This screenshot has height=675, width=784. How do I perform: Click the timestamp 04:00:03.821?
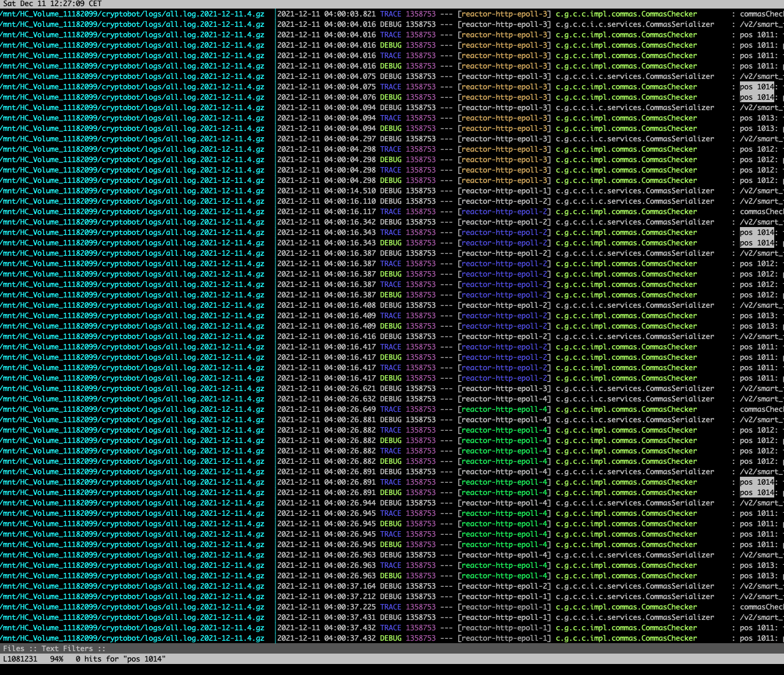[x=350, y=14]
